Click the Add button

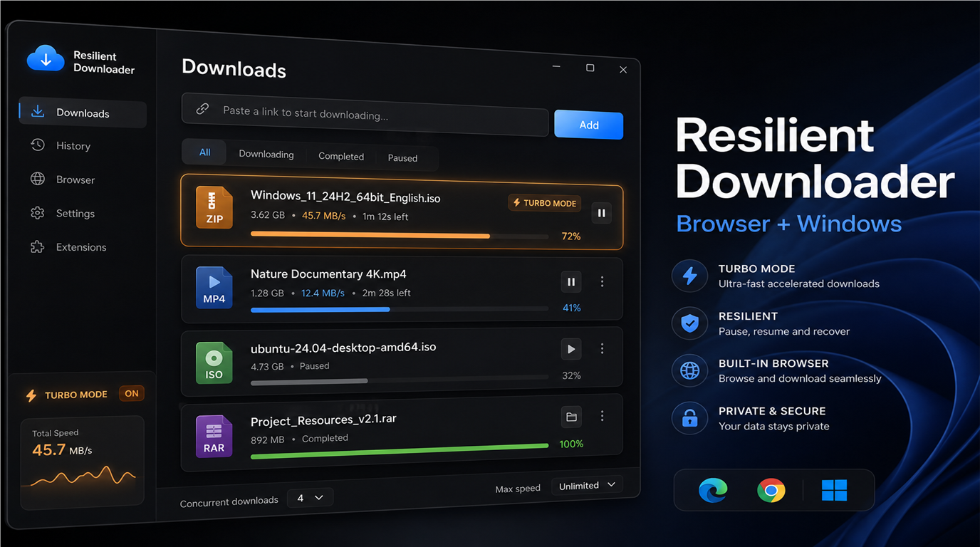(x=588, y=125)
